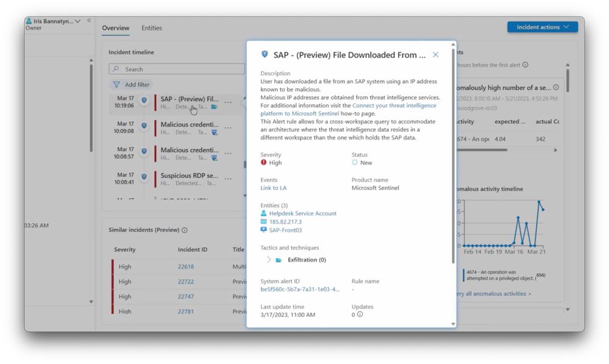This screenshot has height=364, width=609.
Task: Click the account icon beside Helpdesk Service Account
Action: point(264,213)
